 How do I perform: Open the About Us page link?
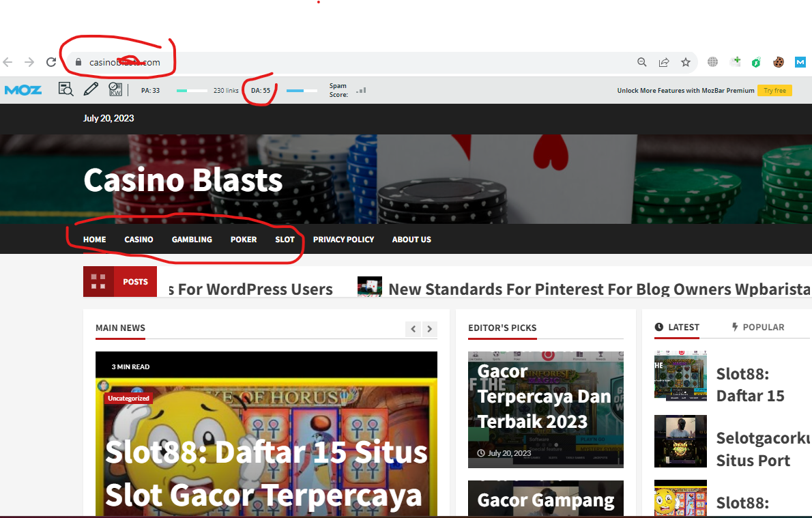pos(411,240)
